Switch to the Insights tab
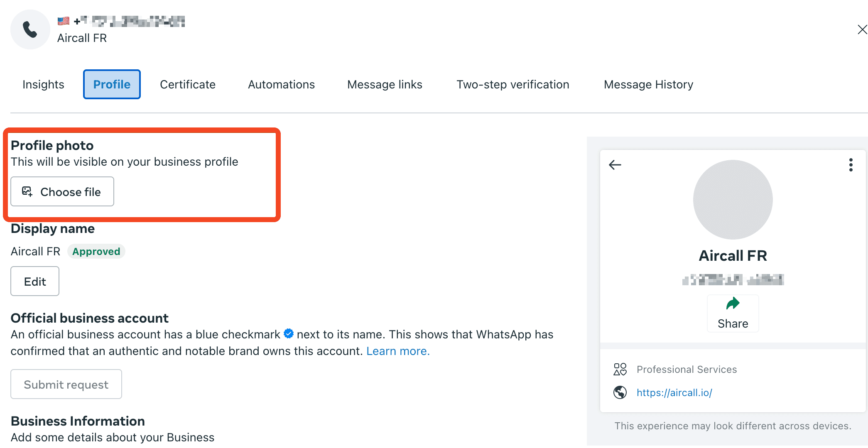868x448 pixels. click(43, 84)
